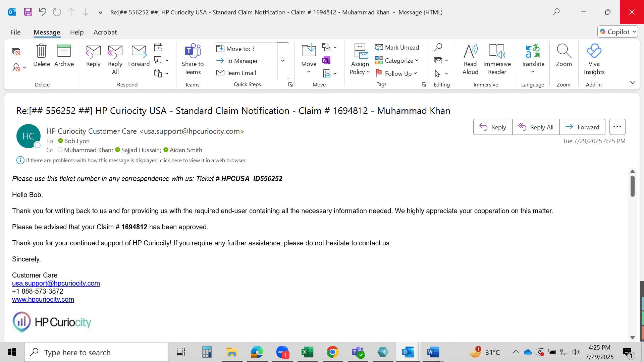The width and height of the screenshot is (644, 362).
Task: Open www.hpcuriocity.com link
Action: pos(43,299)
